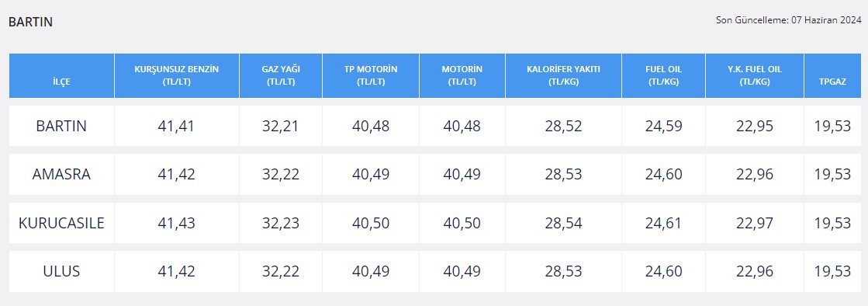Click the MOTORİN (TL/LT) header
The image size is (868, 306).
462,76
